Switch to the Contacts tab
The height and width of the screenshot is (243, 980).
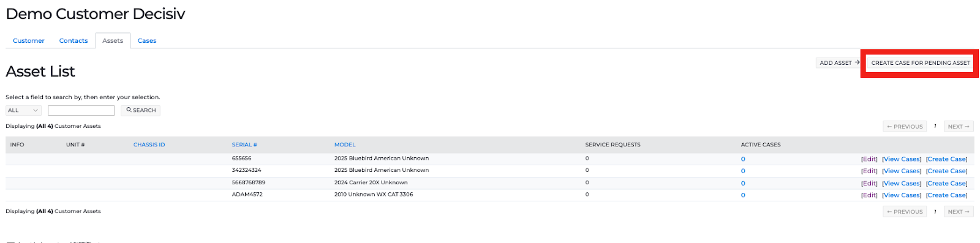coord(73,41)
